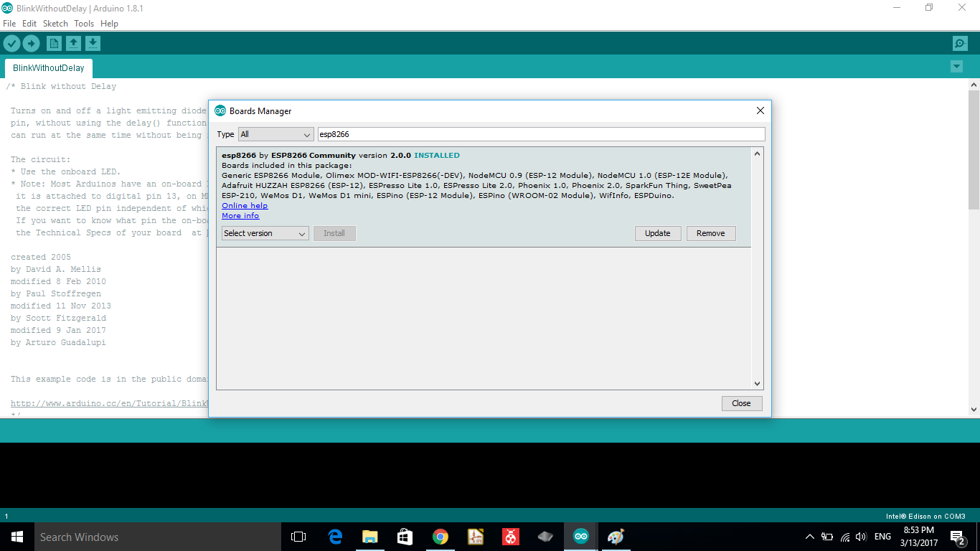Screen dimensions: 980x551
Task: Open the Help menu
Action: click(x=109, y=24)
